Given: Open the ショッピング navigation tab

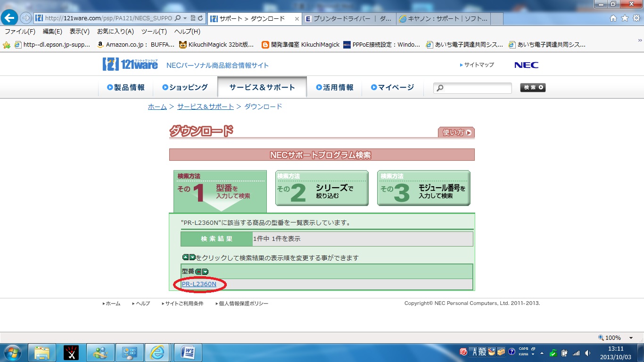Looking at the screenshot, I should (185, 87).
